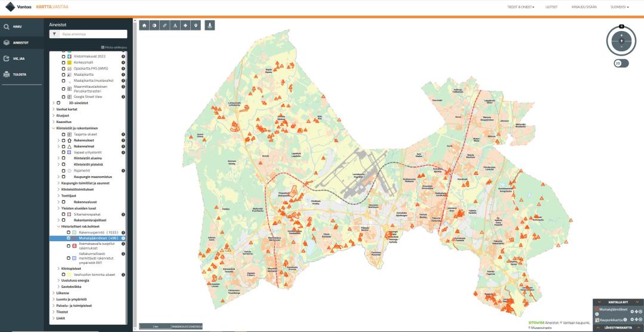The height and width of the screenshot is (332, 644).
Task: Open the Tulosta print panel
Action: point(17,75)
